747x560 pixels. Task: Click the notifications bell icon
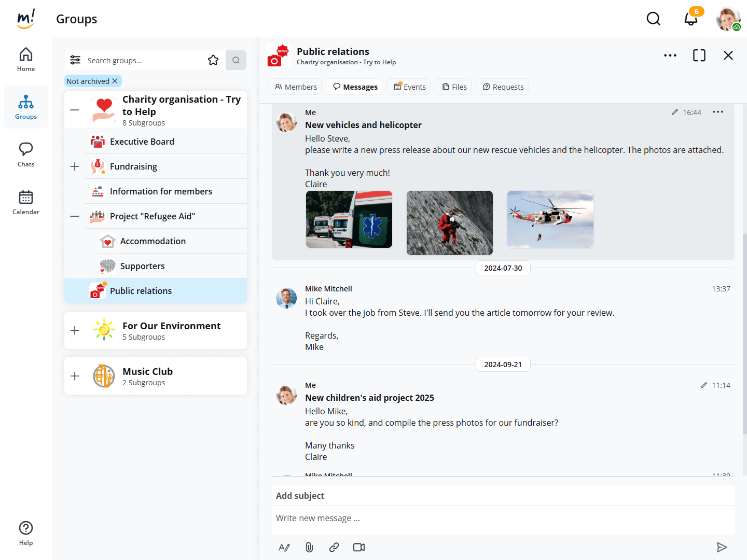tap(690, 19)
